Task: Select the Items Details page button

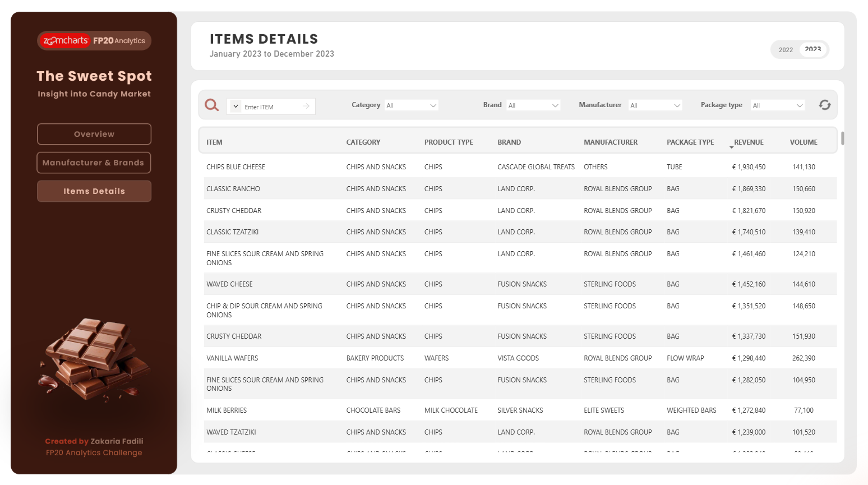Action: coord(94,191)
